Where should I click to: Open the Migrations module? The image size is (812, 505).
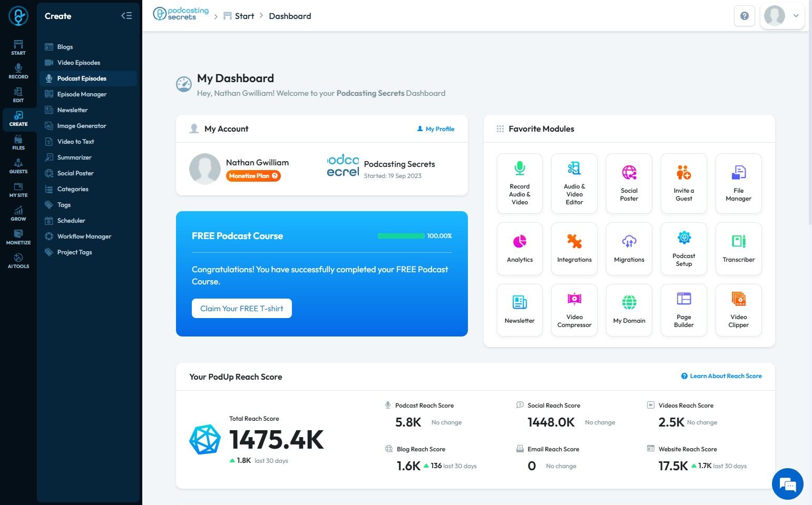click(x=629, y=249)
